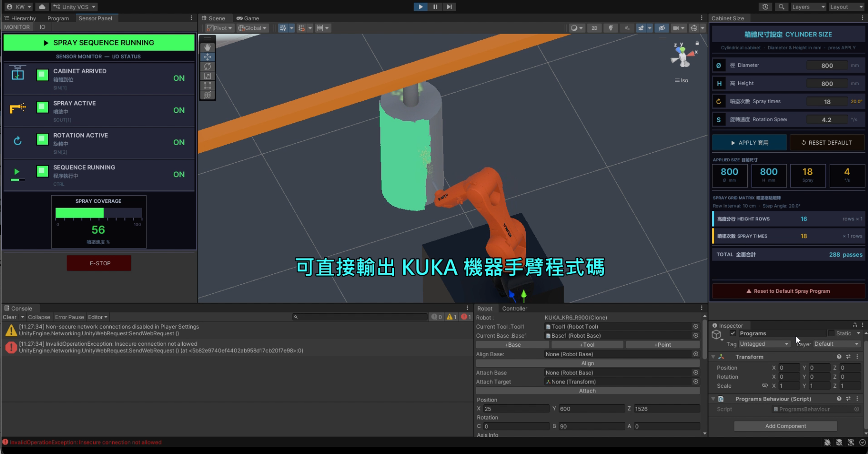Viewport: 868px width, 454px height.
Task: Click the Step frame button
Action: pyautogui.click(x=449, y=7)
